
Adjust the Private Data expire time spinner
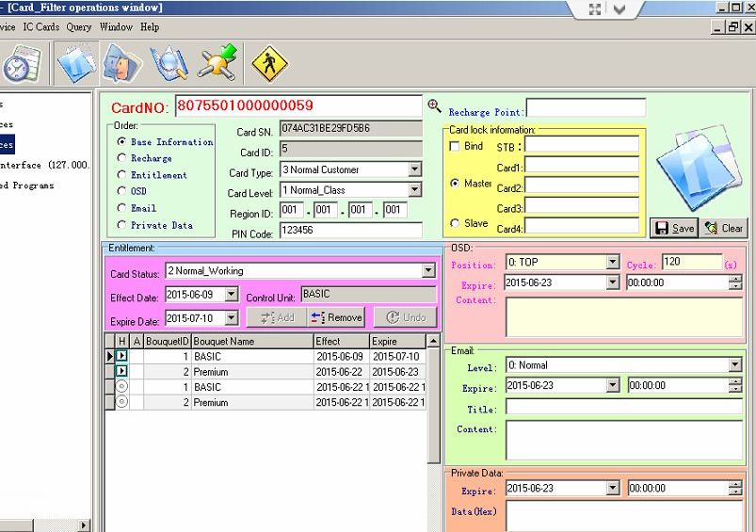coord(734,488)
